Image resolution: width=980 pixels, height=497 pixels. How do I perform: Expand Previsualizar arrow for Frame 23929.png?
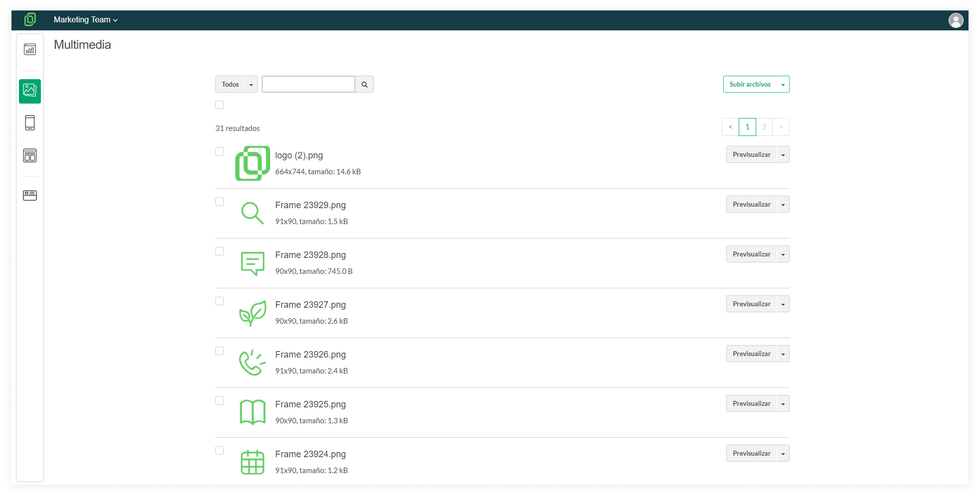click(x=783, y=204)
